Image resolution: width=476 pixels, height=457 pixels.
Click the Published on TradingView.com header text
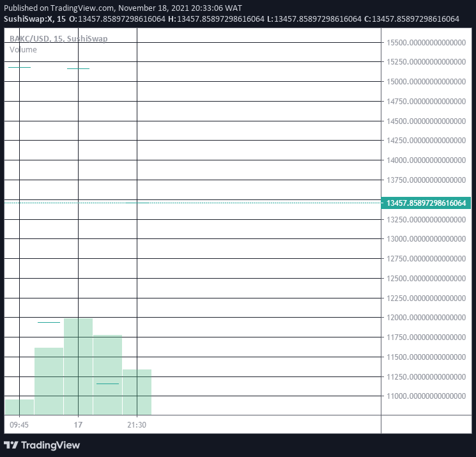[x=123, y=8]
